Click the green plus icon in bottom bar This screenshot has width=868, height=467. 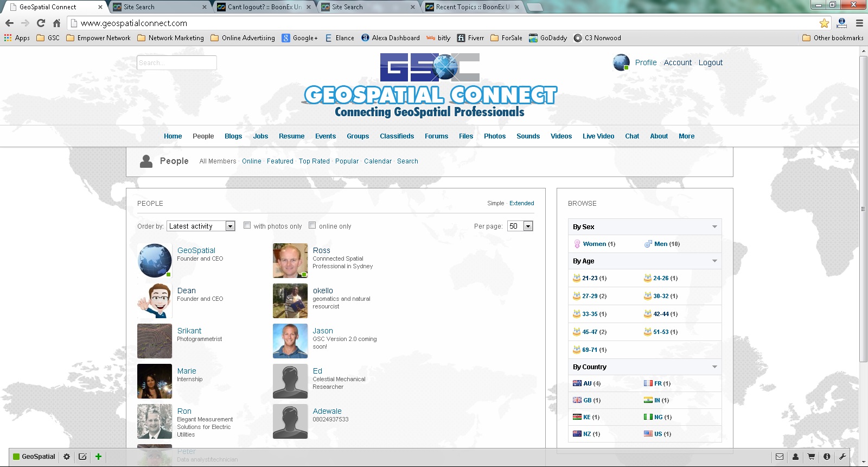(x=98, y=457)
